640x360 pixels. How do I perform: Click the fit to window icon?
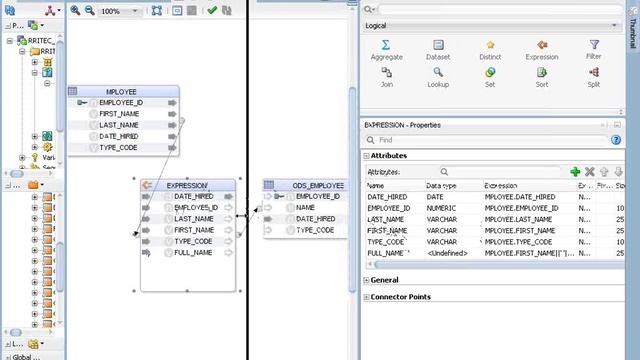157,11
